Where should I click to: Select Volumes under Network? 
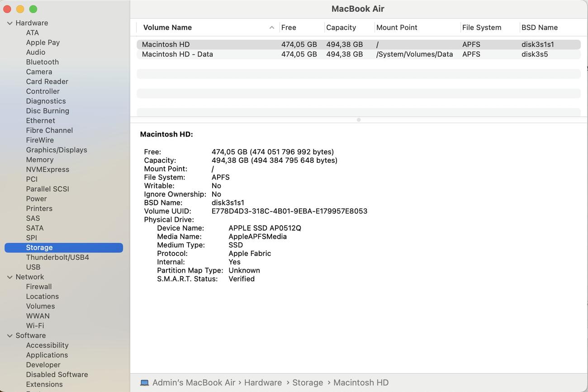point(40,306)
